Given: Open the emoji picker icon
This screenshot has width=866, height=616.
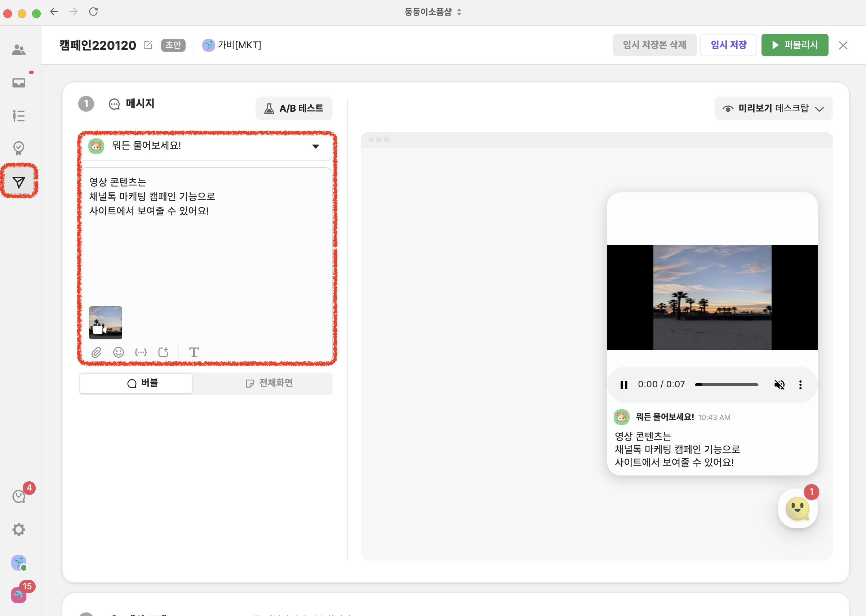Looking at the screenshot, I should coord(119,352).
